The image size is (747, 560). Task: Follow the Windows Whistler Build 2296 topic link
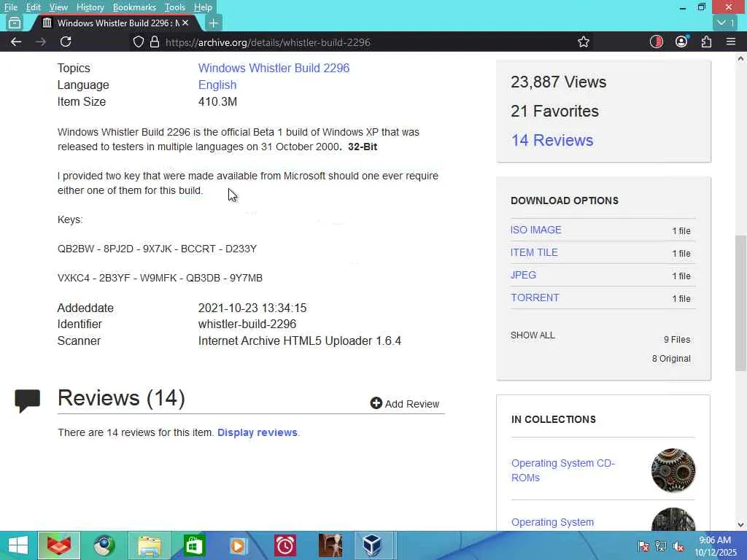pyautogui.click(x=274, y=68)
